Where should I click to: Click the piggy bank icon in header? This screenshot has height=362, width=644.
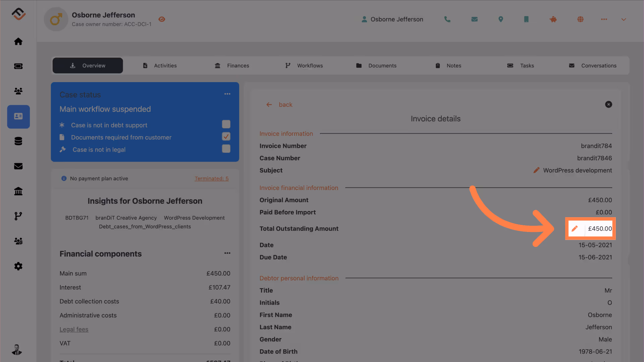(x=553, y=19)
